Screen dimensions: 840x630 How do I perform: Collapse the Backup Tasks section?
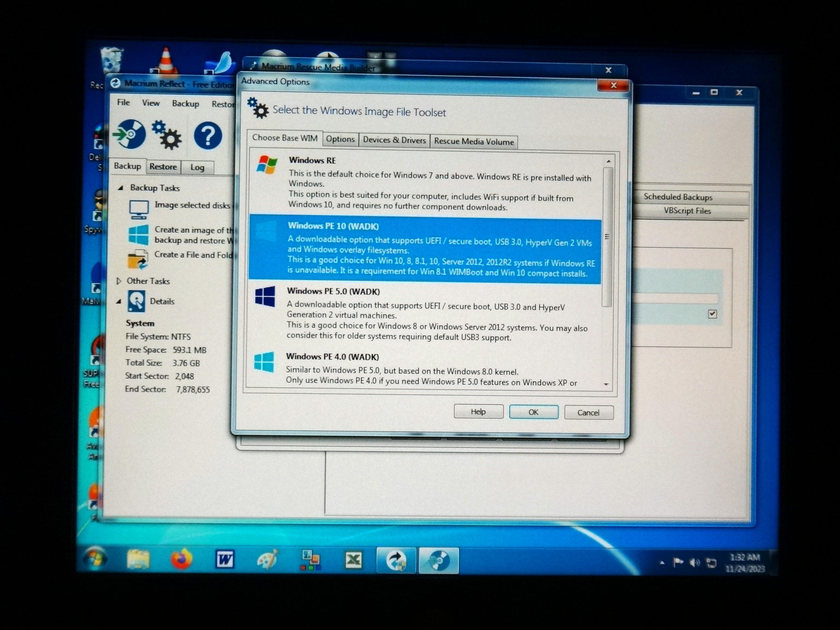[121, 188]
